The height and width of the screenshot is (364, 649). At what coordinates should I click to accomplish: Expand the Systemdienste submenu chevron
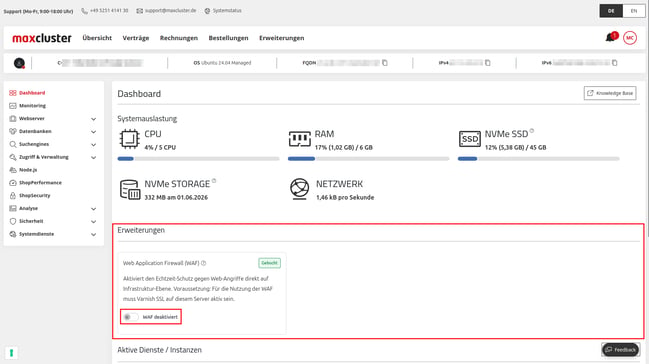point(94,234)
